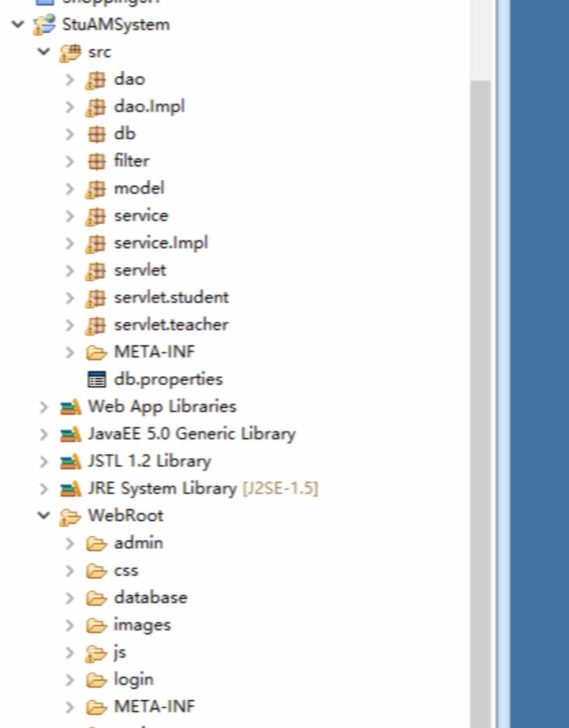The height and width of the screenshot is (728, 569).
Task: Expand the database folder
Action: pos(70,598)
